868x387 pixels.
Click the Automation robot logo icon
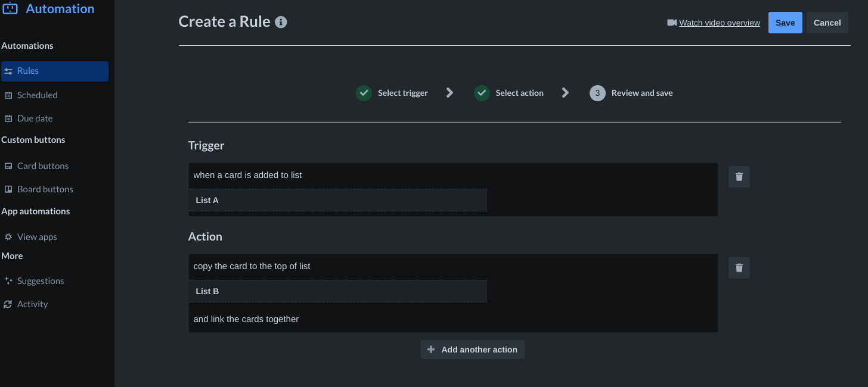(x=10, y=8)
